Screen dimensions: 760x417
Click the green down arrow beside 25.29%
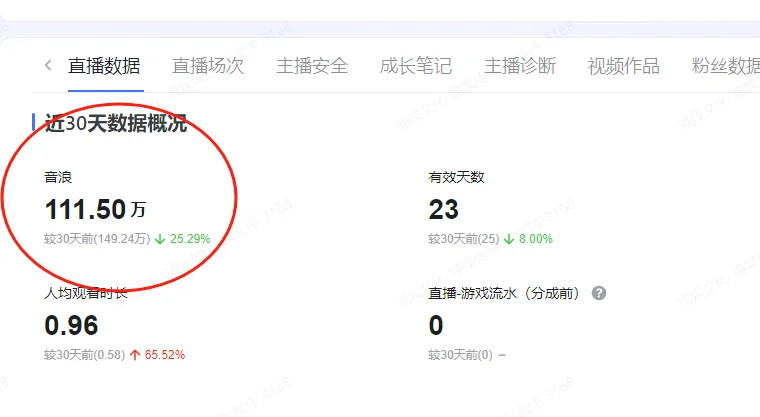[160, 239]
